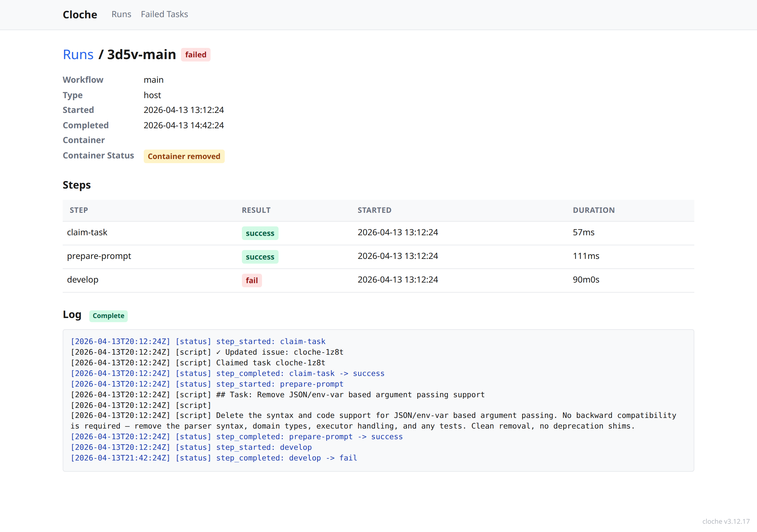Select the prepare-prompt step name

[99, 256]
